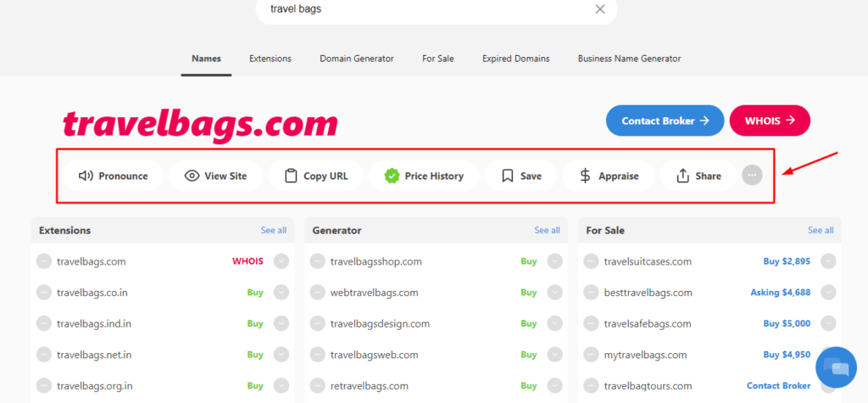Click Buy $2,895 for travelsuitcases.com
Image resolution: width=868 pixels, height=403 pixels.
click(x=787, y=261)
